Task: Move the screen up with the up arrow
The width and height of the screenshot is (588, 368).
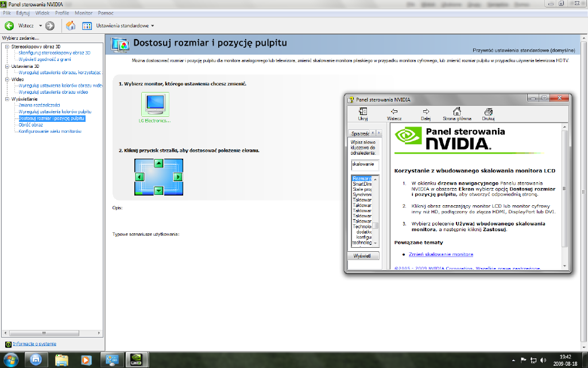Action: [158, 163]
